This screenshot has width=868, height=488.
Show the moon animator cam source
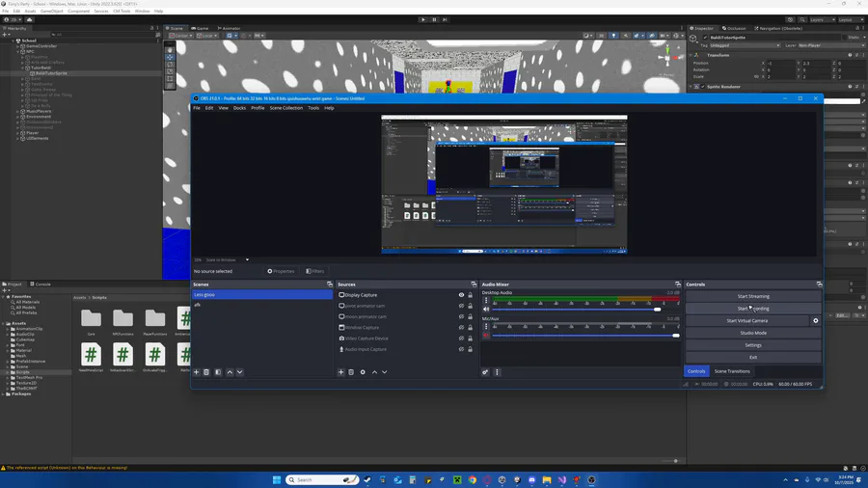click(461, 316)
